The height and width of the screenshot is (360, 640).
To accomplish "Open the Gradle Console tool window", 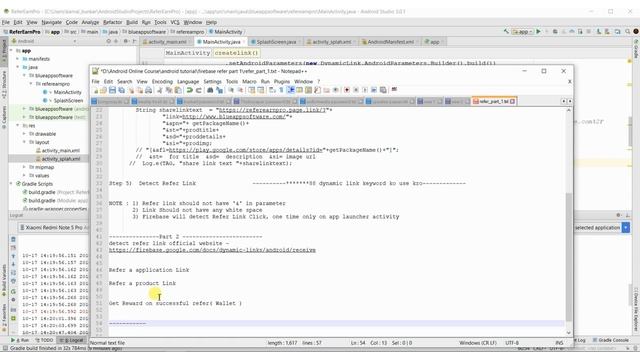I will coord(611,340).
